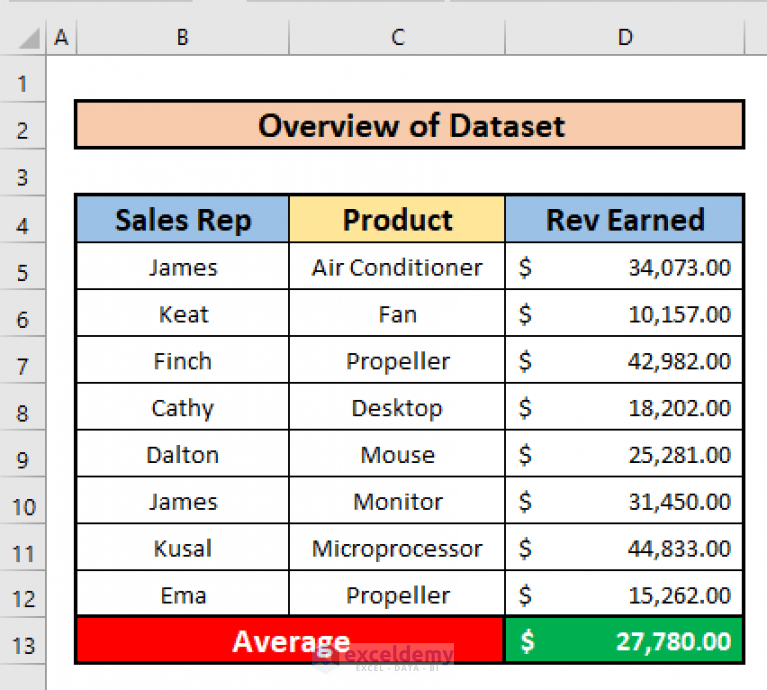Screen dimensions: 767x690
Task: Select row 9 header
Action: (23, 454)
